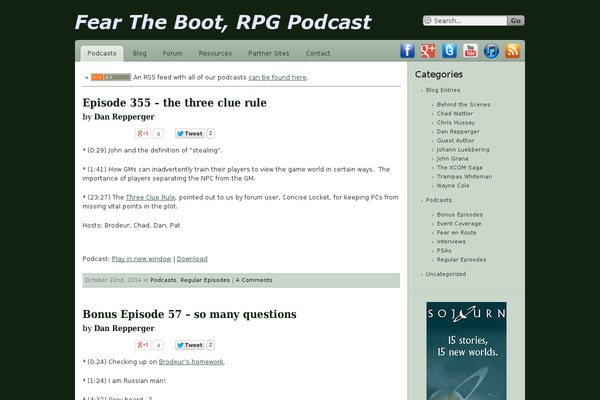This screenshot has width=600, height=400.
Task: Open 4 Comments on Episode 355
Action: [254, 280]
